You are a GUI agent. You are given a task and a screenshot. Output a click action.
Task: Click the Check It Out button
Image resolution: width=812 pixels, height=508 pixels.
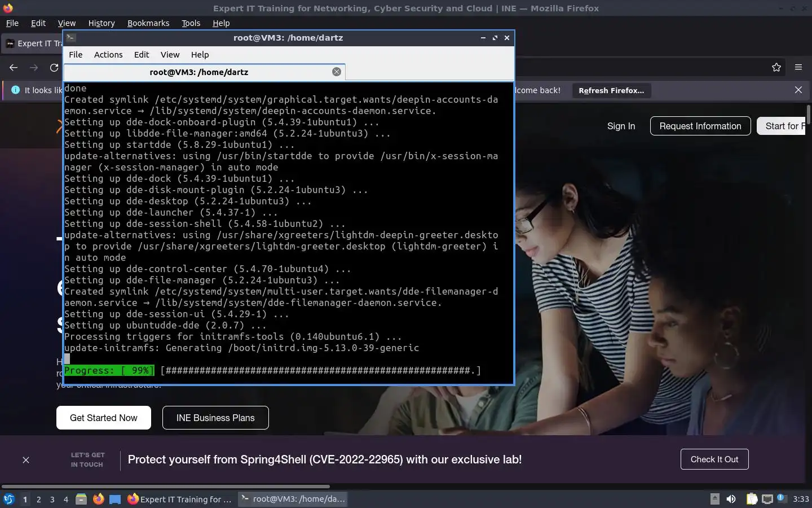pos(714,459)
